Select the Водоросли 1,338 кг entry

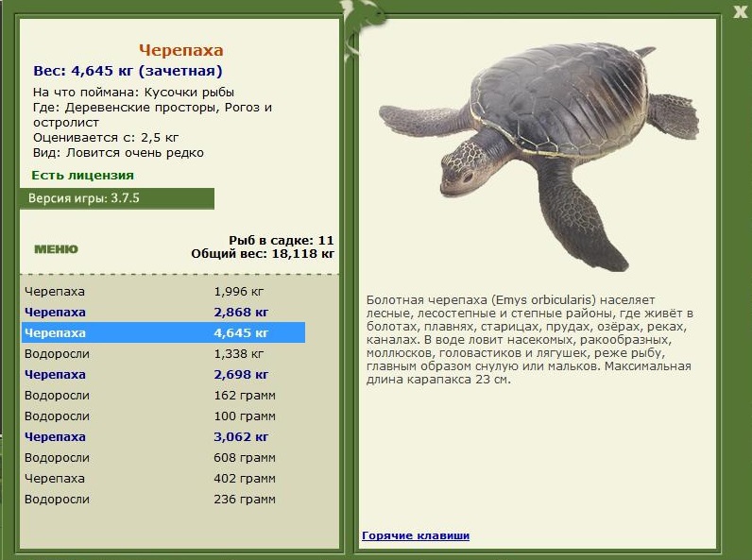(162, 354)
